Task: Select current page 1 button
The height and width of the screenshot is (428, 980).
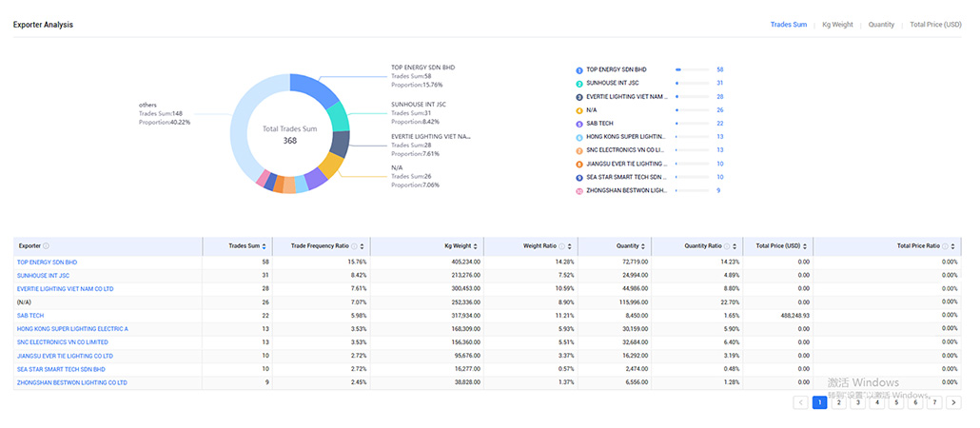Action: click(x=820, y=402)
